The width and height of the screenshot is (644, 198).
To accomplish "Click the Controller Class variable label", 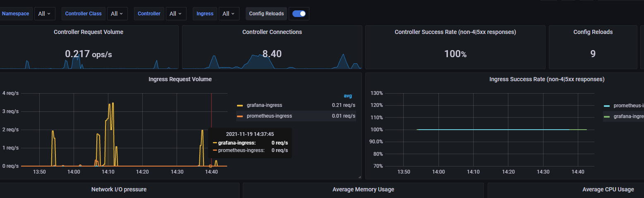I will click(84, 14).
